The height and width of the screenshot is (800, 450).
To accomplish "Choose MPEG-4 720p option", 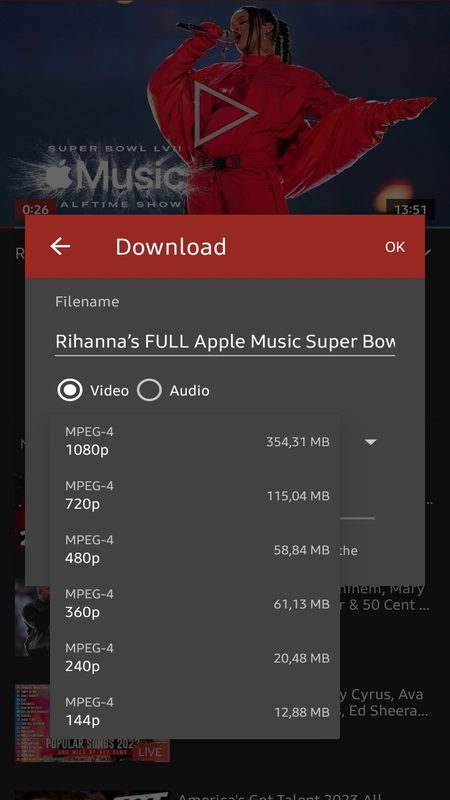I will 195,495.
